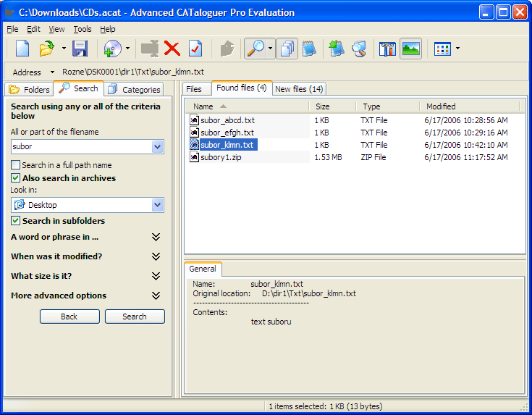Click the filename input containing subor

coord(81,147)
